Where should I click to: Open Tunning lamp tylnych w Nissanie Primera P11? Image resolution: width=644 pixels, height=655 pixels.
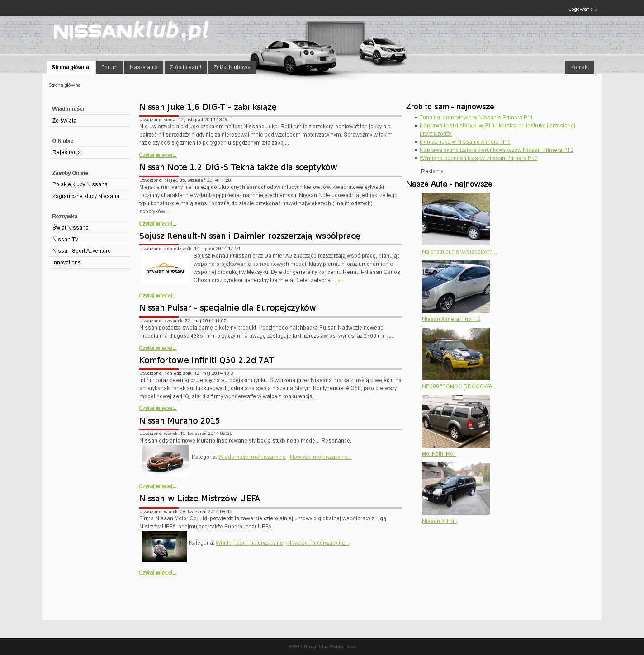click(476, 118)
